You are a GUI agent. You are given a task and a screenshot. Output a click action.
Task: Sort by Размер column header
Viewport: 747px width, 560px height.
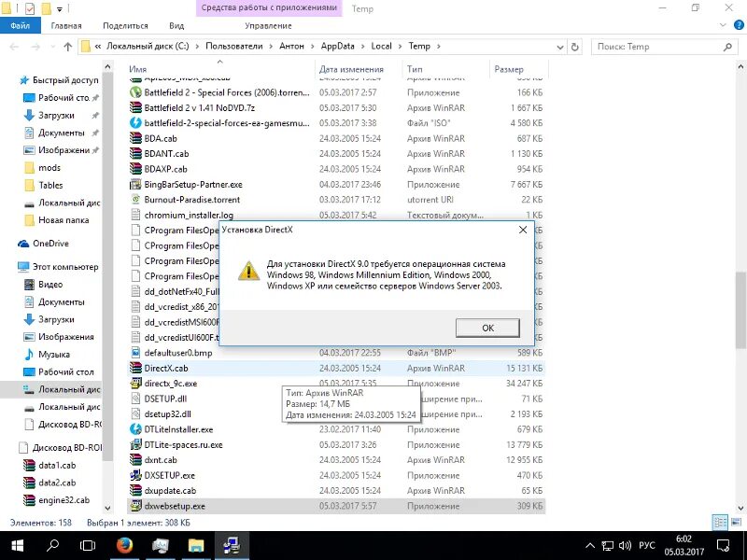click(509, 69)
